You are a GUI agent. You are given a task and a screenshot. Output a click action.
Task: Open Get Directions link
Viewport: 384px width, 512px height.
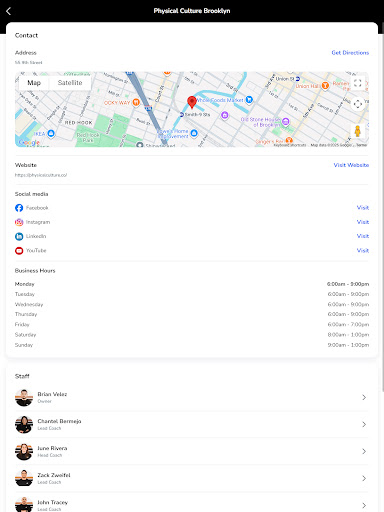click(350, 53)
